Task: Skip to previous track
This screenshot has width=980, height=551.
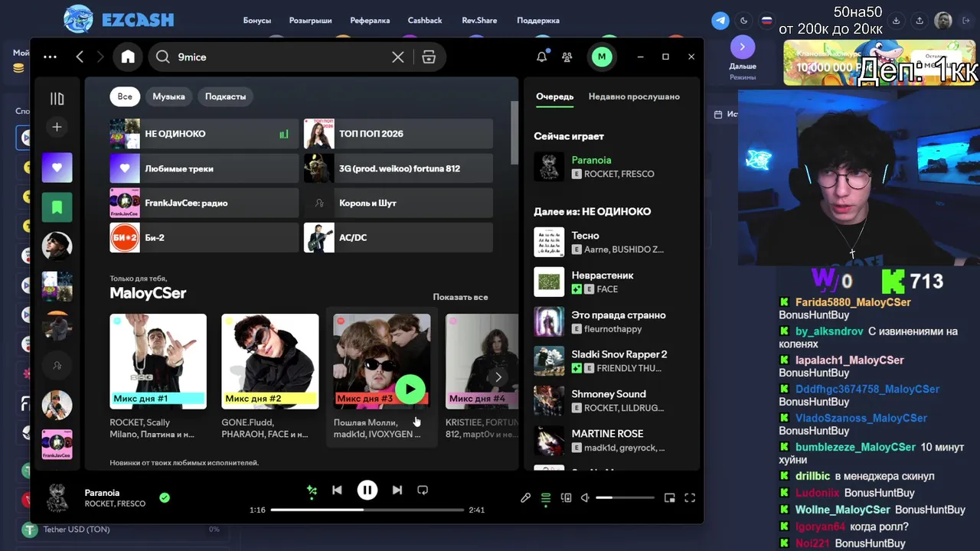Action: coord(337,491)
